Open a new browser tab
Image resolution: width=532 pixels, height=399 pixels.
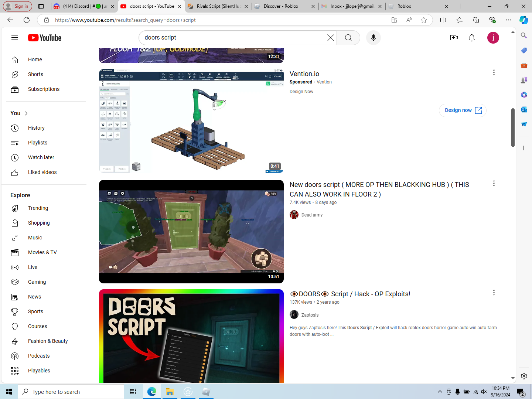(x=460, y=6)
